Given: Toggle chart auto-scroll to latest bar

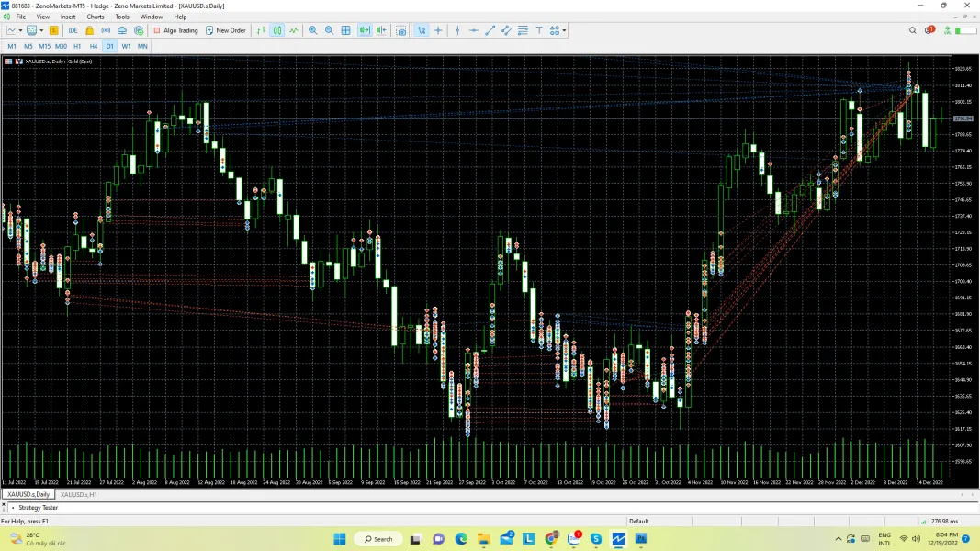Looking at the screenshot, I should (x=365, y=30).
